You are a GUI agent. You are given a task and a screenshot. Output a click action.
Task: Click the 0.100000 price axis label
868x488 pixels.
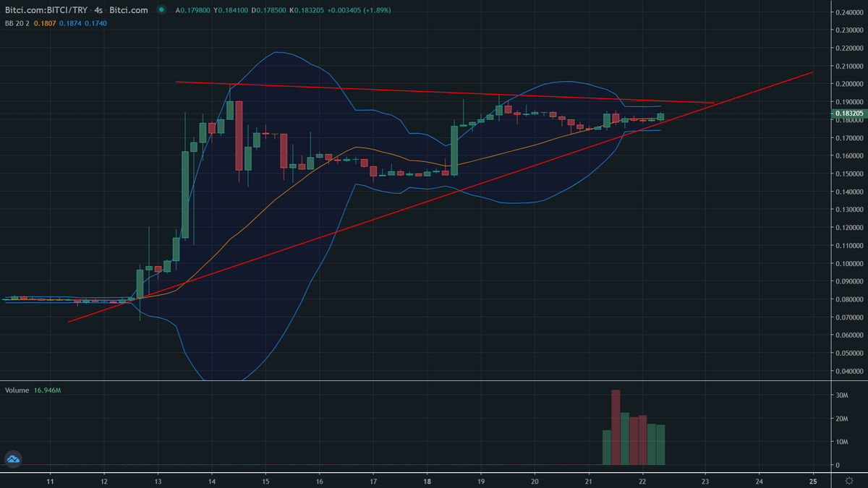[848, 263]
